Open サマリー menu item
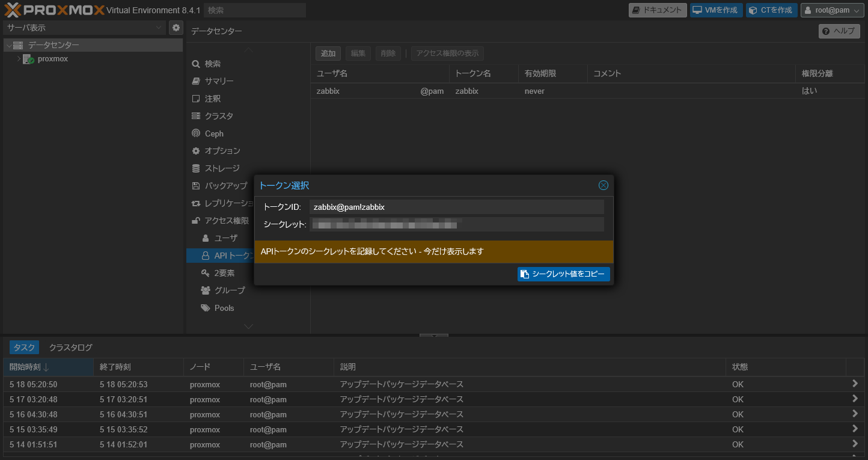 pos(219,81)
